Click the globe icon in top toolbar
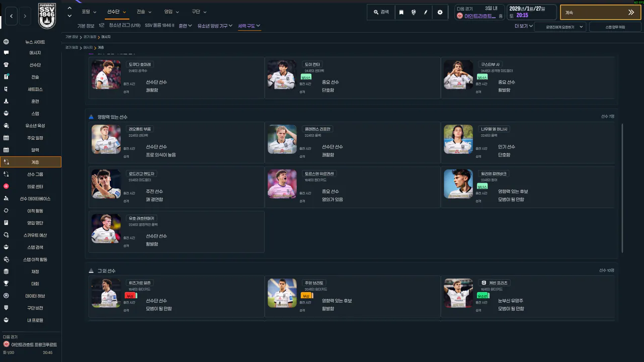Image resolution: width=644 pixels, height=362 pixels. [x=414, y=12]
